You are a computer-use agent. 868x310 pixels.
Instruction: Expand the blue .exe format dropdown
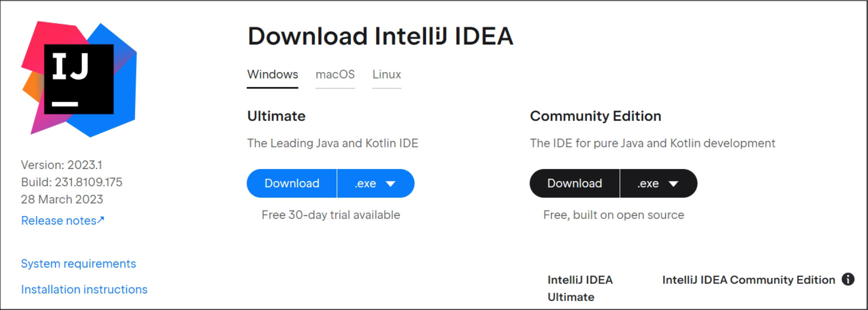click(x=375, y=183)
